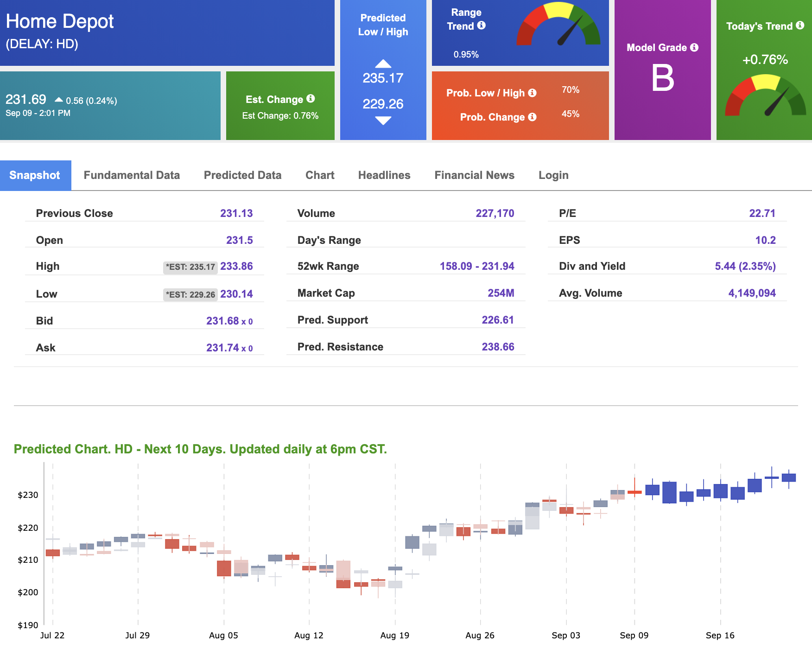The width and height of the screenshot is (812, 649).
Task: Click the Sep 09 - 2:01 PM timestamp
Action: pyautogui.click(x=38, y=113)
